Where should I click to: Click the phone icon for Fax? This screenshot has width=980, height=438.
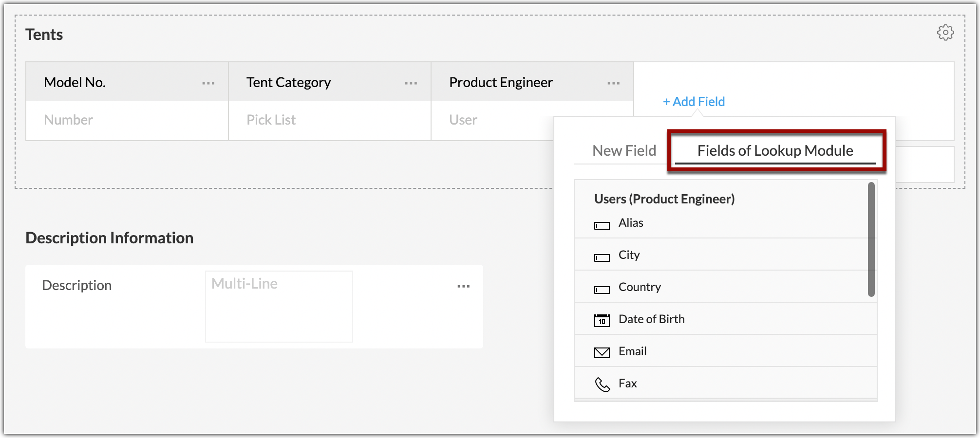click(x=602, y=384)
